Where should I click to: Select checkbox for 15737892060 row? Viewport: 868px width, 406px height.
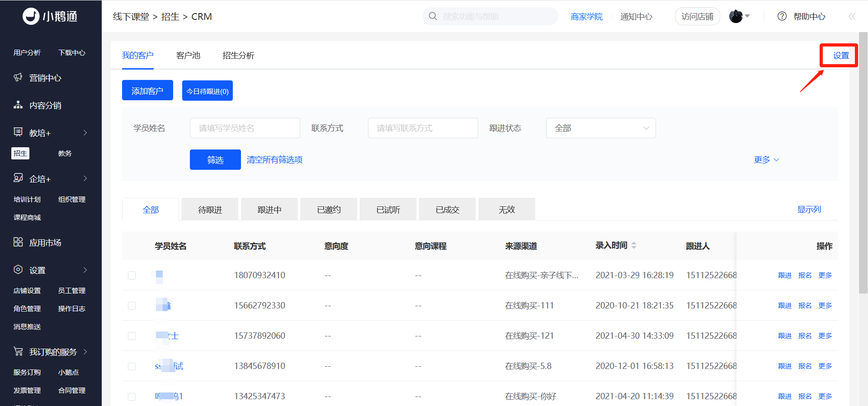coord(132,336)
